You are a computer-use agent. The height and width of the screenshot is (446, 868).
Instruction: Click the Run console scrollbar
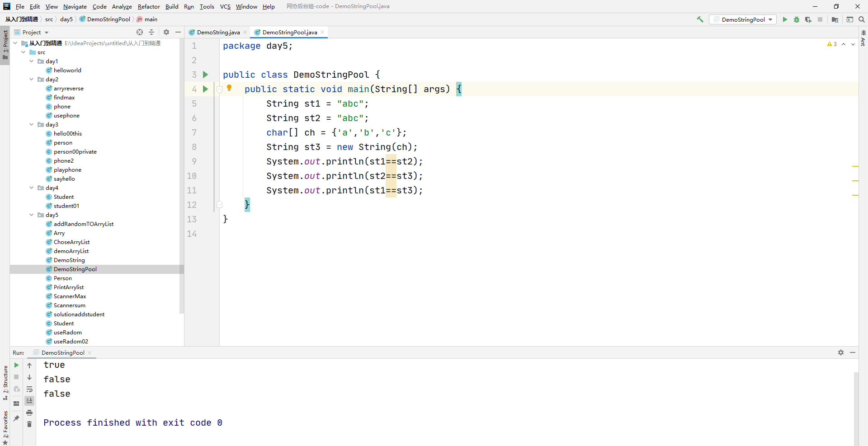[856, 409]
